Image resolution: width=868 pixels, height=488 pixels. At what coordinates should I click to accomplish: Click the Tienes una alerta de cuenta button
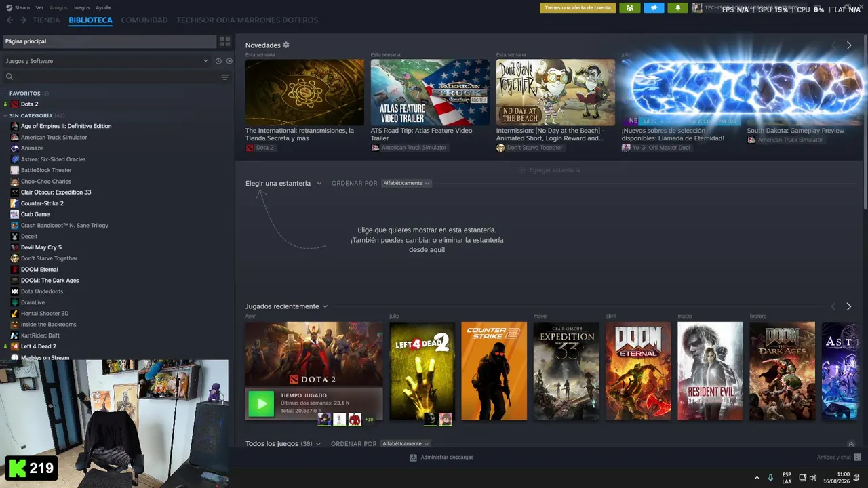point(578,8)
